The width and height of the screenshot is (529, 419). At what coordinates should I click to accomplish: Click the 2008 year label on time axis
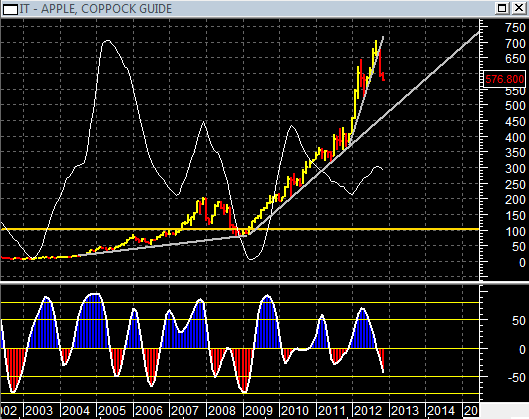point(222,411)
